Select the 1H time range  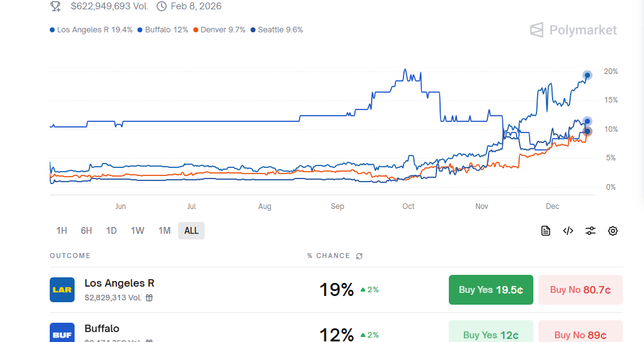[62, 231]
